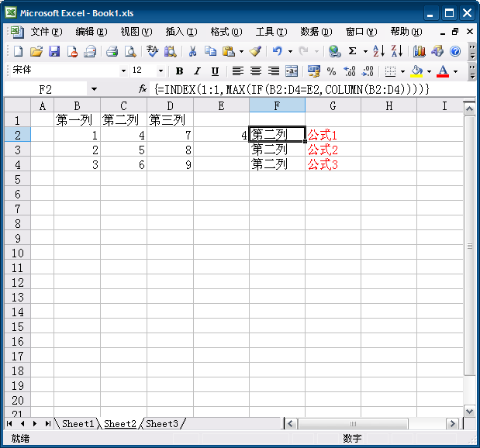The image size is (480, 448).
Task: Undo the last action
Action: pos(278,51)
